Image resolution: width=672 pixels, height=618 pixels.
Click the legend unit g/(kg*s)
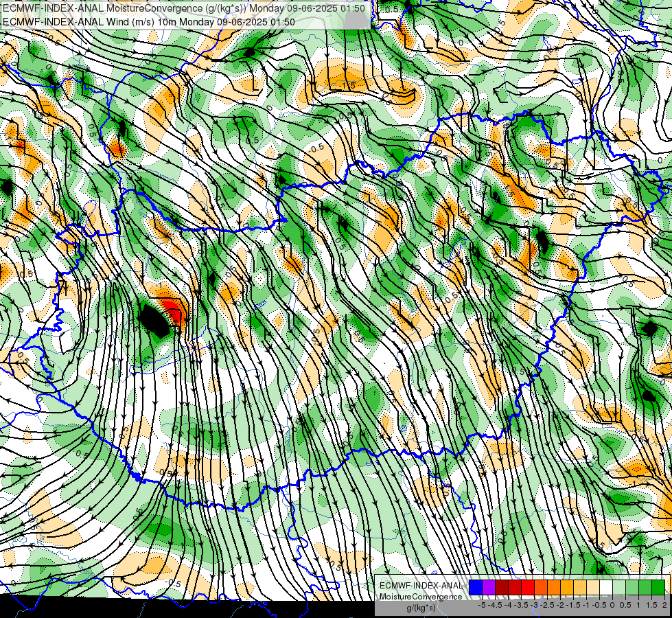point(421,608)
